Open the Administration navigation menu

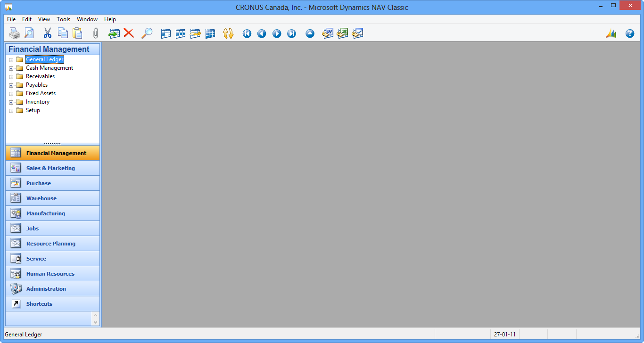coord(53,289)
